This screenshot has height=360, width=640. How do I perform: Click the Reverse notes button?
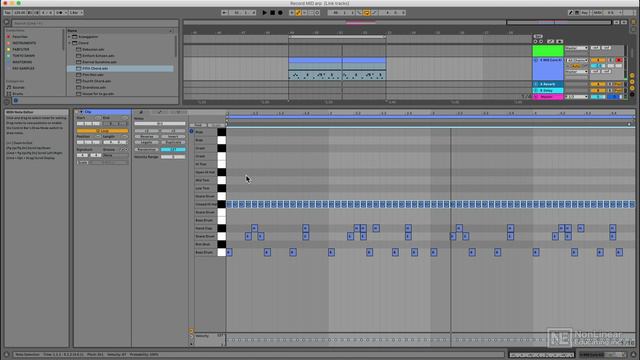click(146, 137)
